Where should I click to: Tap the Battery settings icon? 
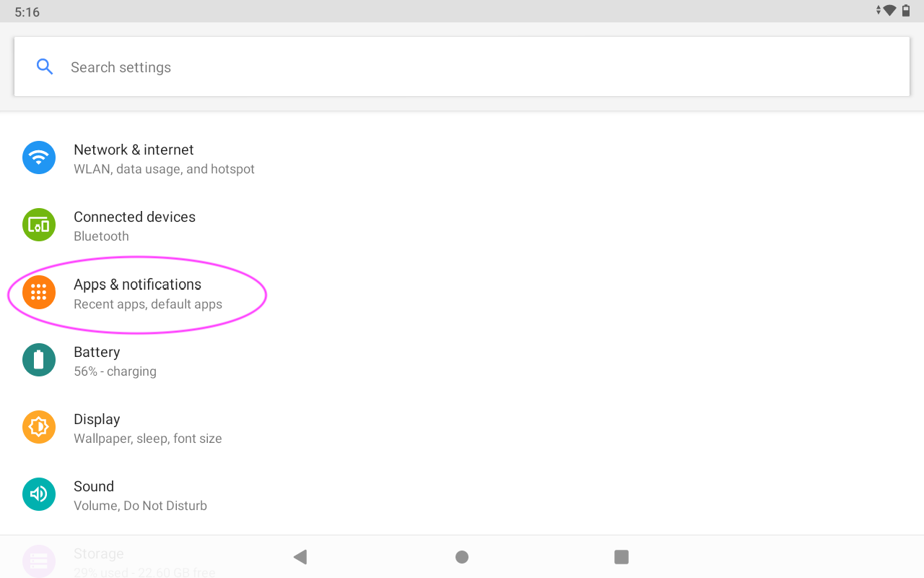pyautogui.click(x=39, y=360)
